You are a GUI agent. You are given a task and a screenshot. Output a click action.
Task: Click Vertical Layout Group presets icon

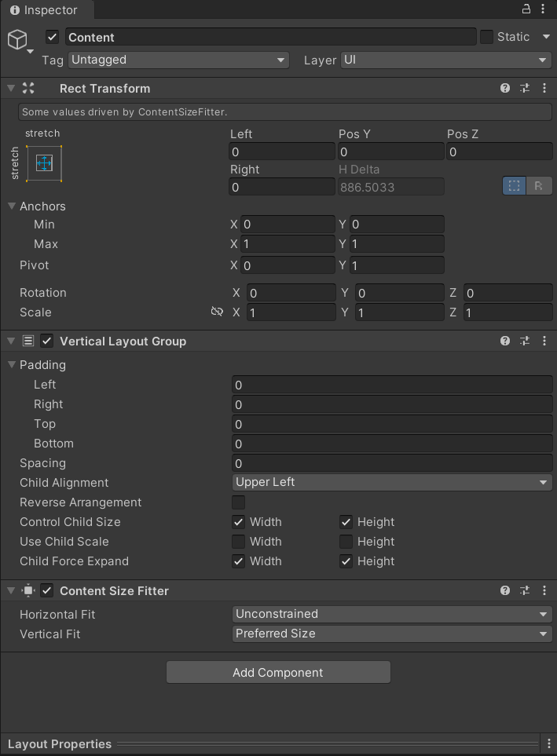click(525, 341)
